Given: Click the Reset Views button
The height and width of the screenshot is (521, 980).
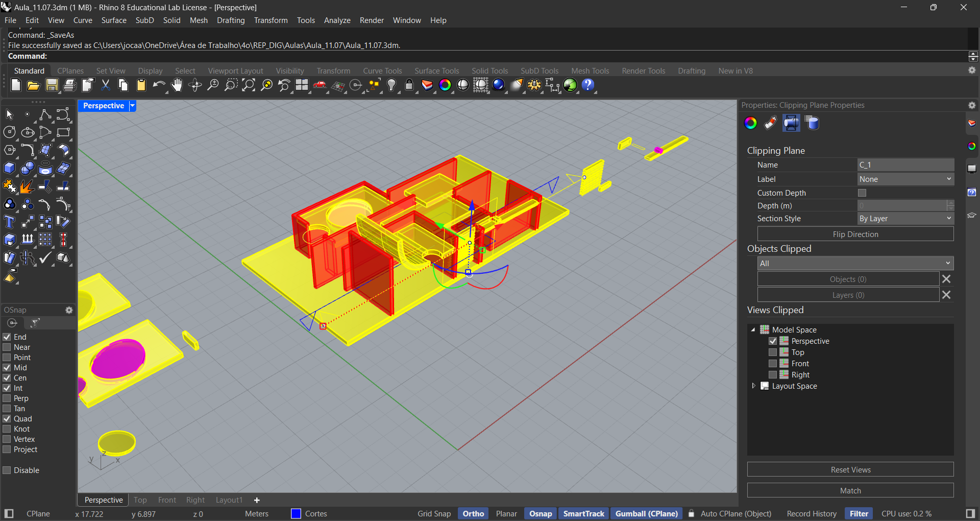Looking at the screenshot, I should 850,470.
